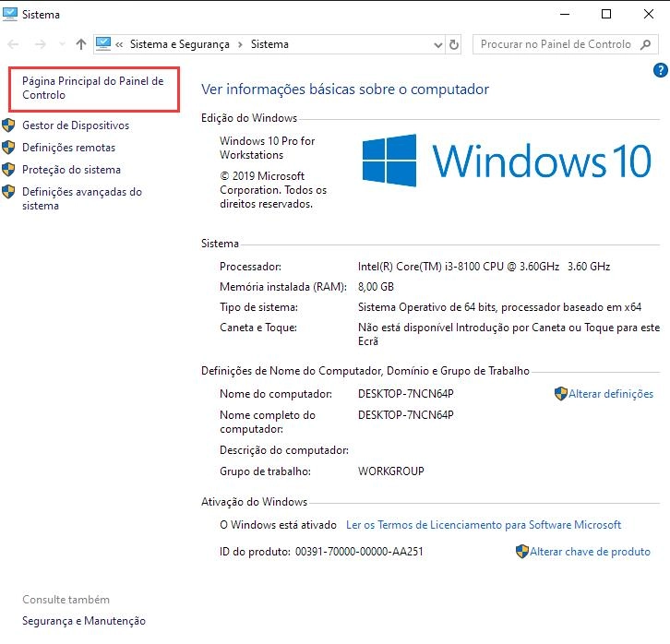This screenshot has width=670, height=644.
Task: Click product ID 00391-70000-00000-AA251
Action: (x=359, y=552)
